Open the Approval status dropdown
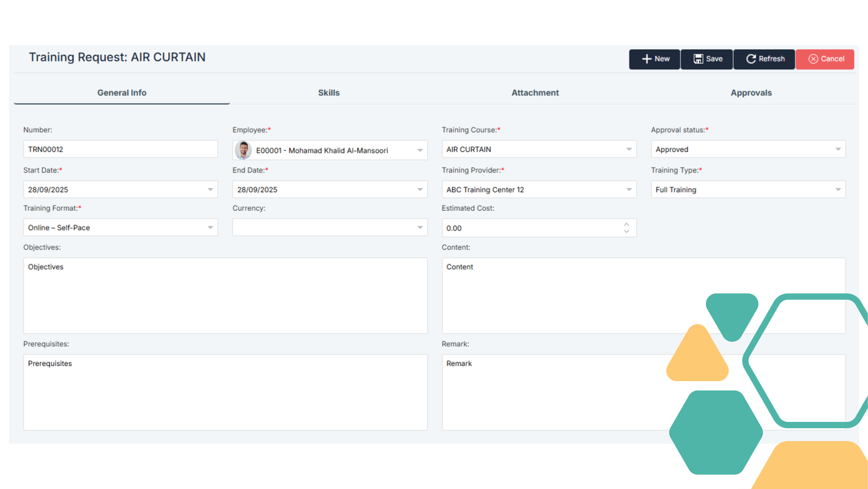 coord(838,150)
